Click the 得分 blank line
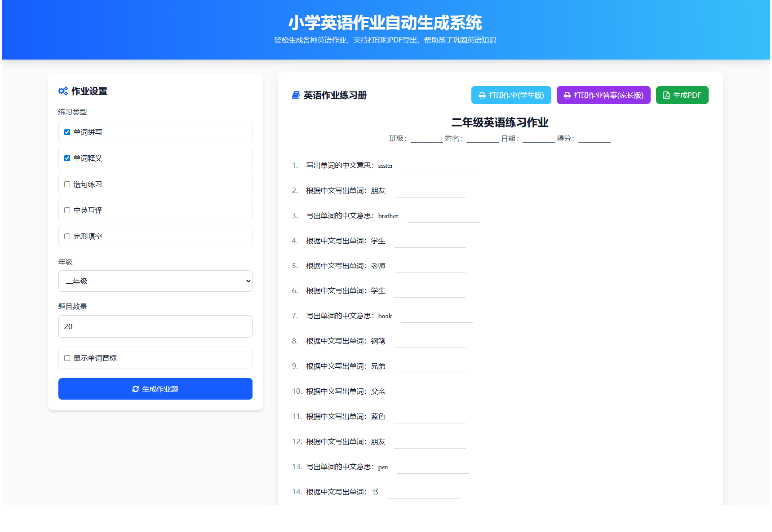 tap(595, 139)
